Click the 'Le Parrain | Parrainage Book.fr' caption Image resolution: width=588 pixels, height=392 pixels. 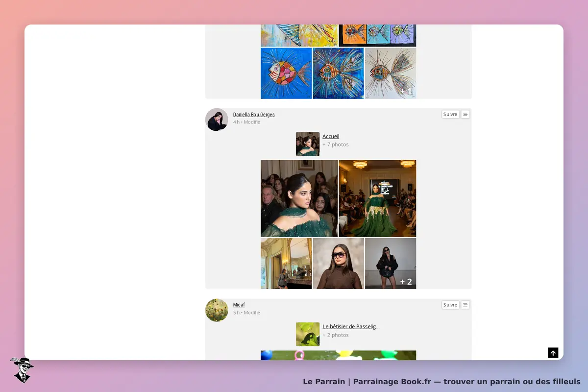click(441, 381)
